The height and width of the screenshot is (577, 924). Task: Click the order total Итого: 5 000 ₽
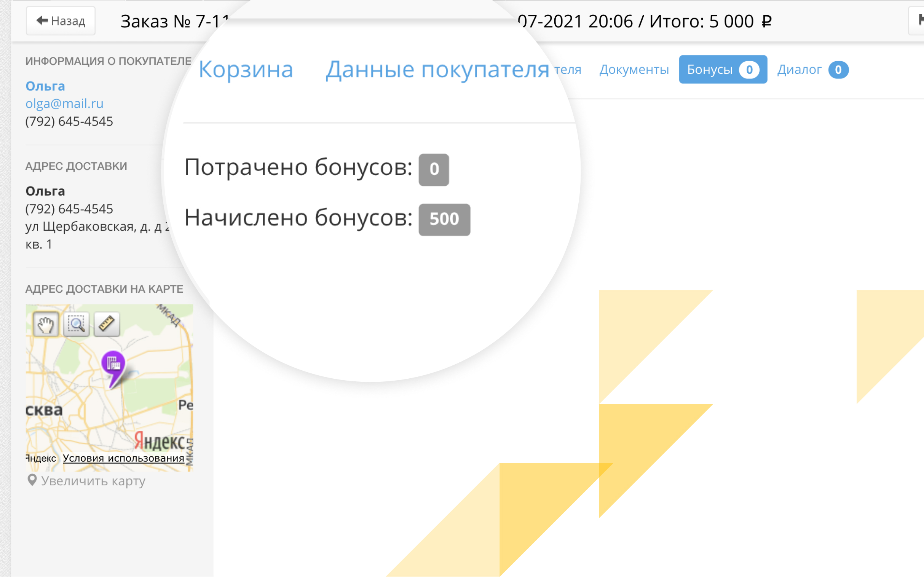711,21
